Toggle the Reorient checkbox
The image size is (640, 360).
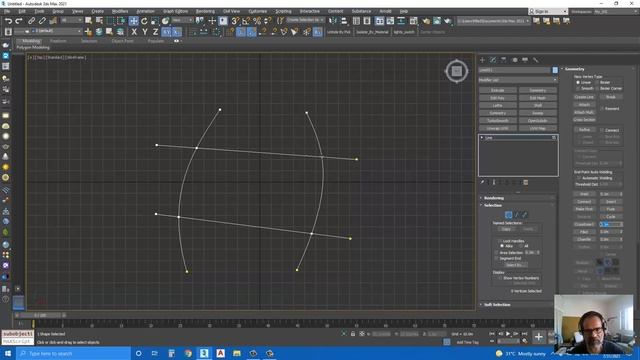tap(602, 109)
